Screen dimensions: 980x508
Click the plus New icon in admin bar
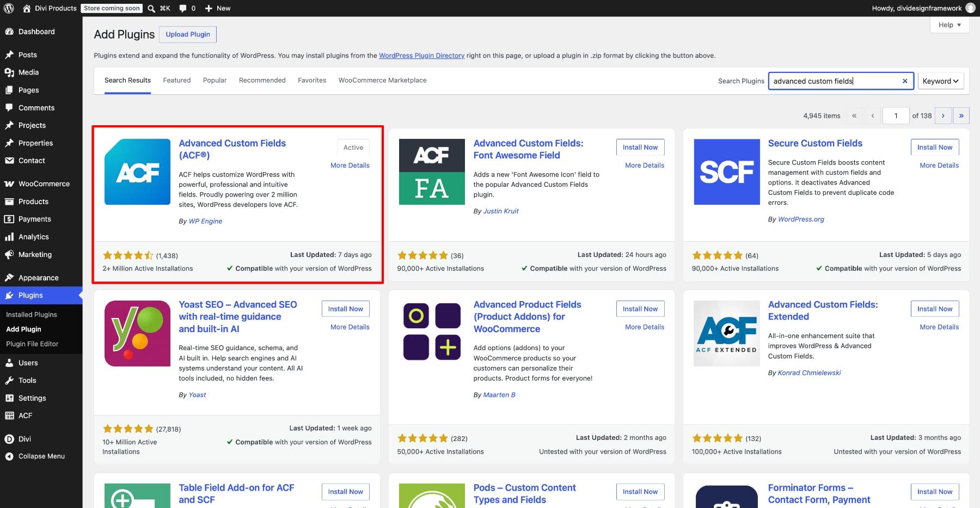pos(209,8)
